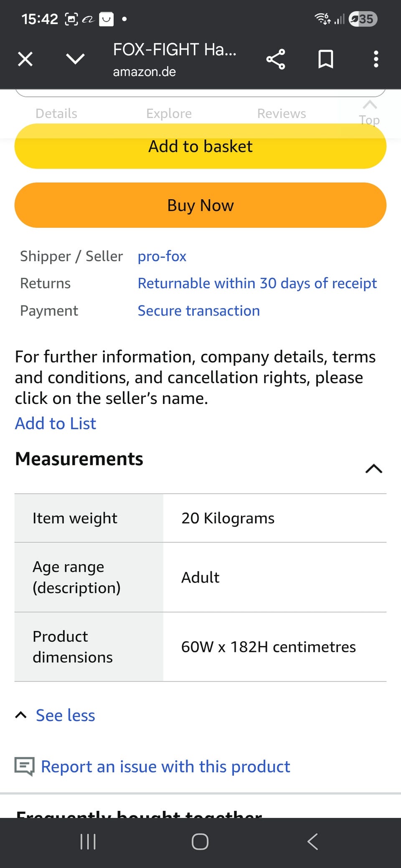Bookmark this page using the bookmark icon

click(x=326, y=59)
